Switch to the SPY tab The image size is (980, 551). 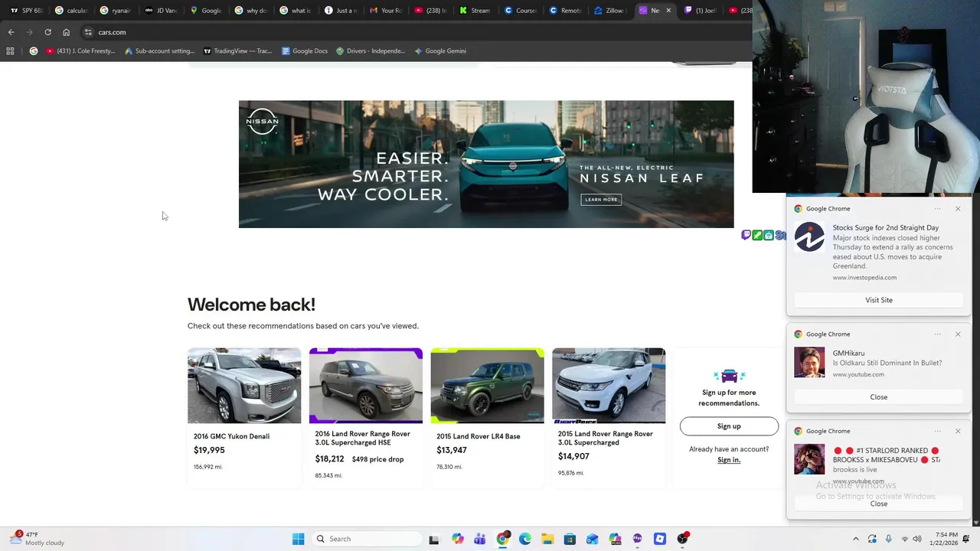[26, 11]
